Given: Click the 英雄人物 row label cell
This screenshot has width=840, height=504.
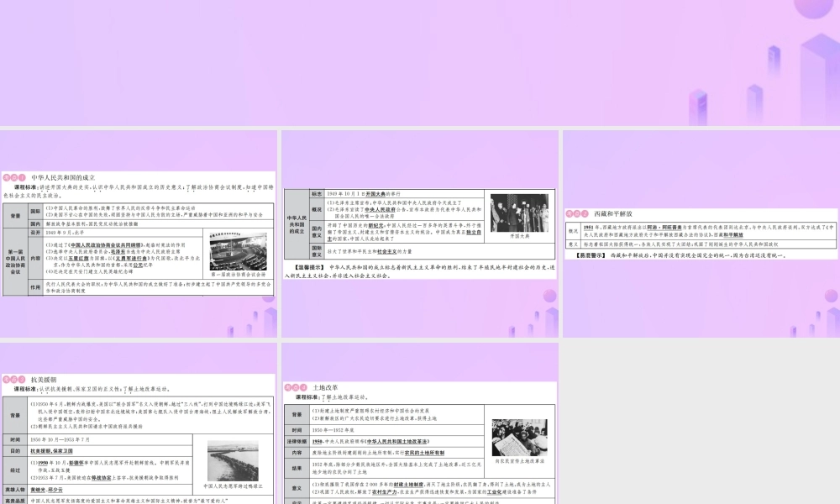Looking at the screenshot, I should [15, 490].
